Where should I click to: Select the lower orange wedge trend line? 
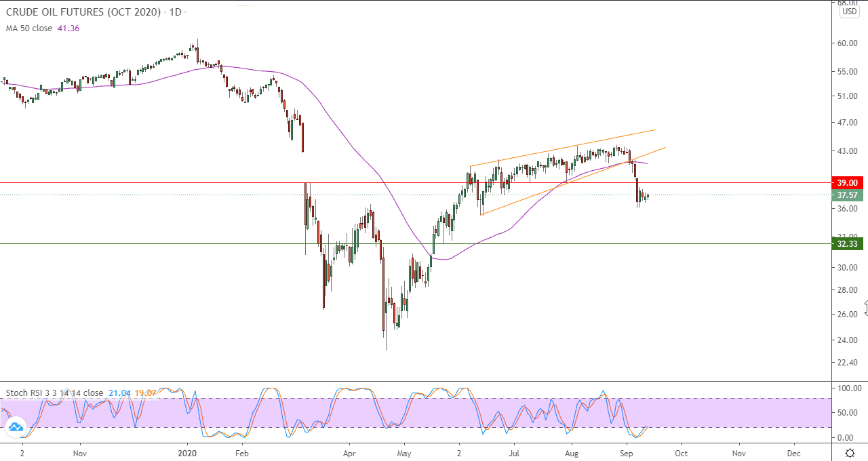click(573, 181)
